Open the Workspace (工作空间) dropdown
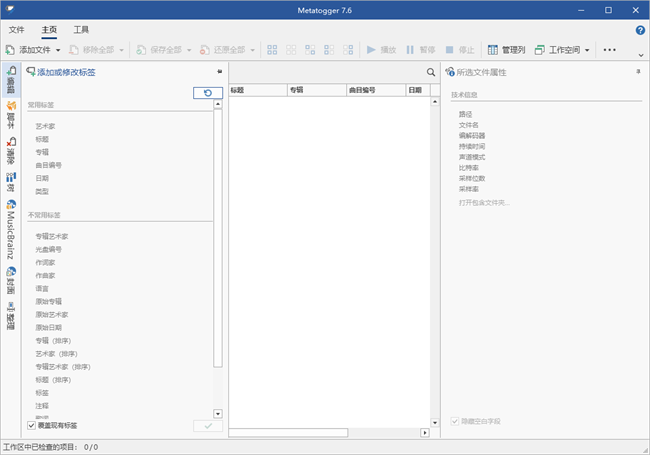 [x=564, y=49]
